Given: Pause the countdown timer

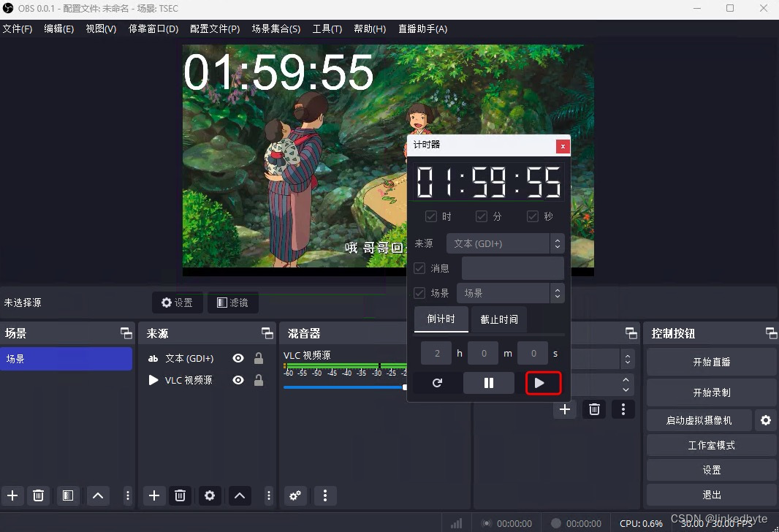Looking at the screenshot, I should [488, 383].
